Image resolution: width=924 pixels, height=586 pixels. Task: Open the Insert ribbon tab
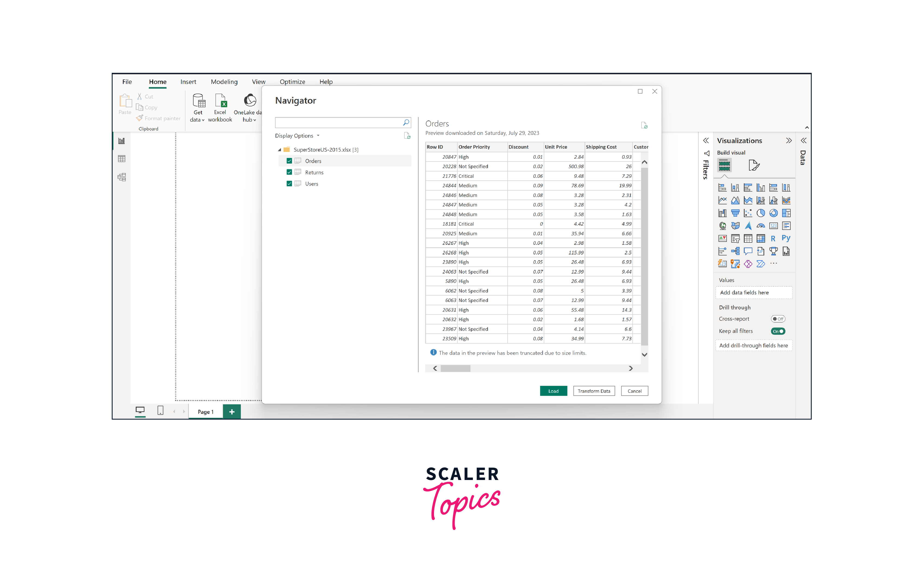tap(188, 82)
